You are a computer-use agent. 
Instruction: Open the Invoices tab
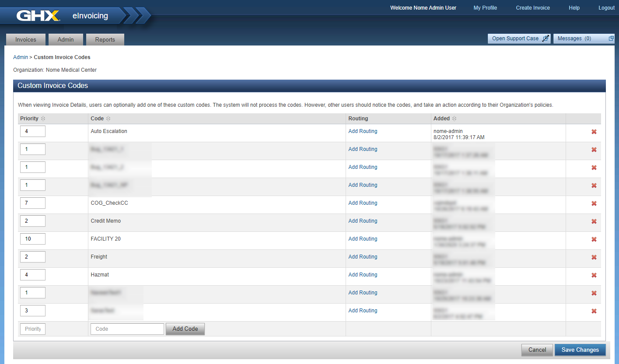[26, 40]
